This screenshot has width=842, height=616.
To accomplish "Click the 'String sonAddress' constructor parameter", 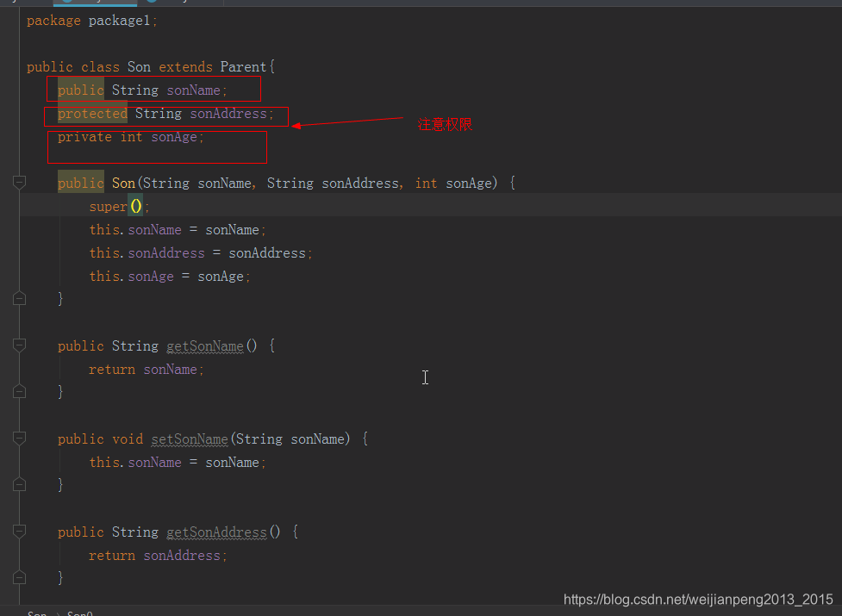I will 333,184.
